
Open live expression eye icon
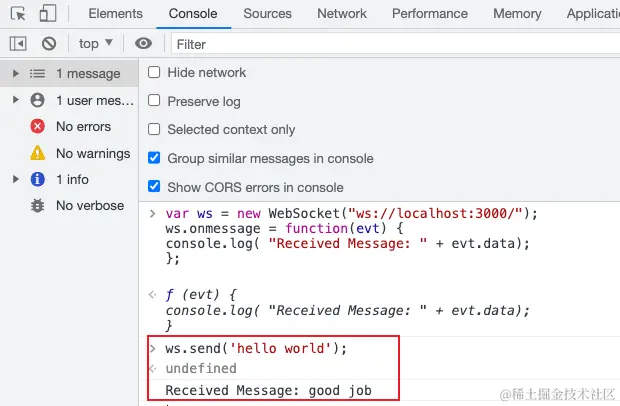point(143,43)
